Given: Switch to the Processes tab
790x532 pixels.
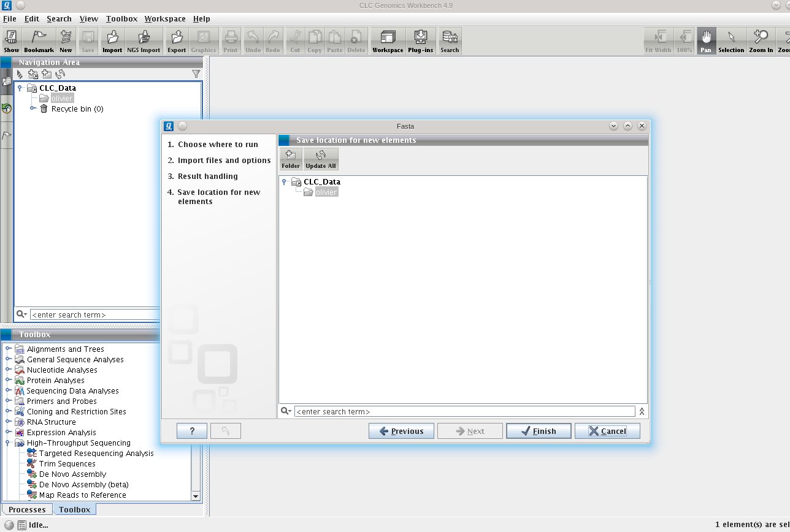Looking at the screenshot, I should click(x=27, y=509).
